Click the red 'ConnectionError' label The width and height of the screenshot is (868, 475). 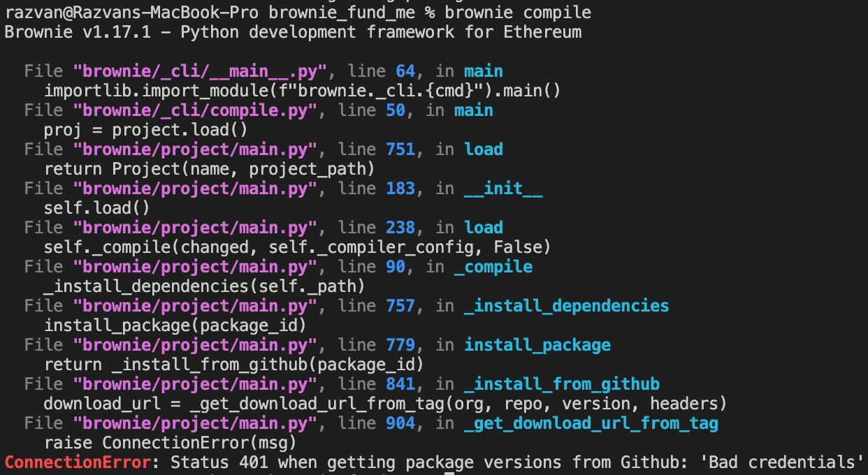pyautogui.click(x=77, y=462)
